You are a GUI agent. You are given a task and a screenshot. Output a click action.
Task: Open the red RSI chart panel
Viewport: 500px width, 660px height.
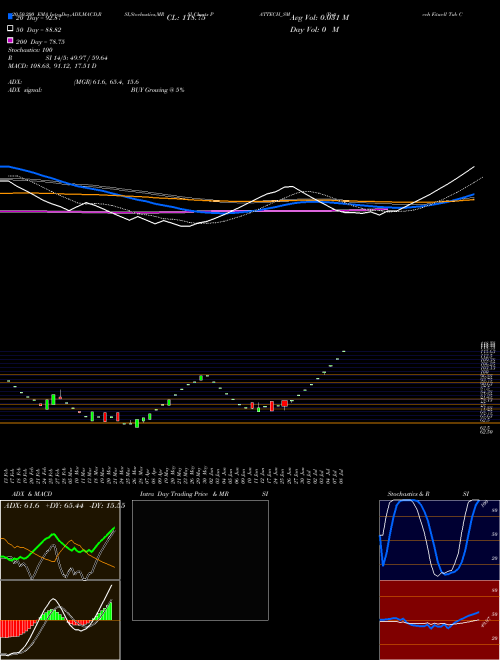click(x=439, y=620)
